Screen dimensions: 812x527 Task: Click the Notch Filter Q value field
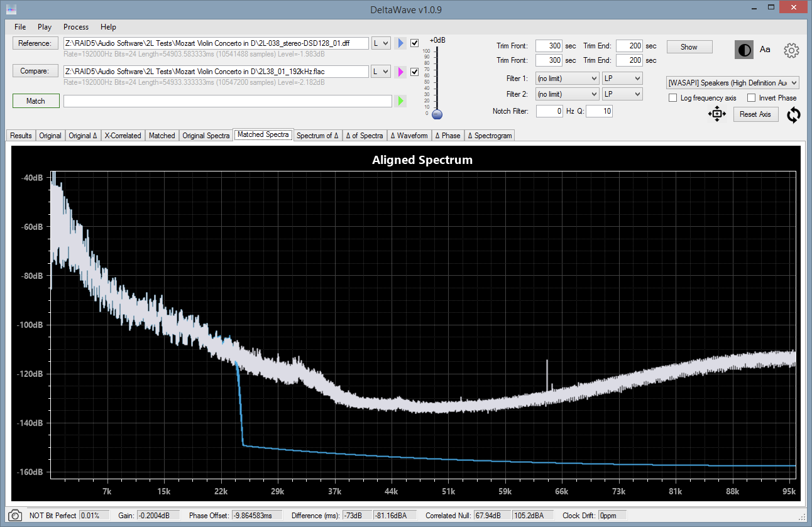pyautogui.click(x=599, y=111)
